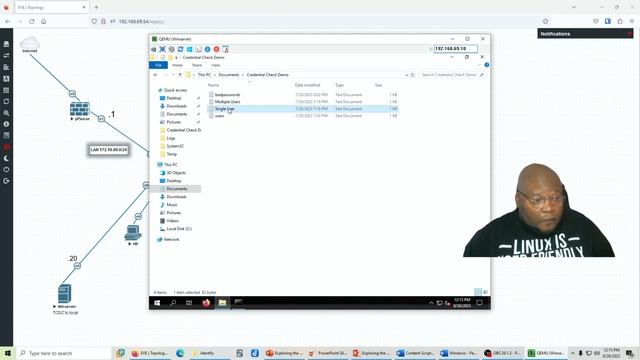Image resolution: width=640 pixels, height=360 pixels.
Task: Open the zoom tool in EVE sidebar
Action: (6, 113)
